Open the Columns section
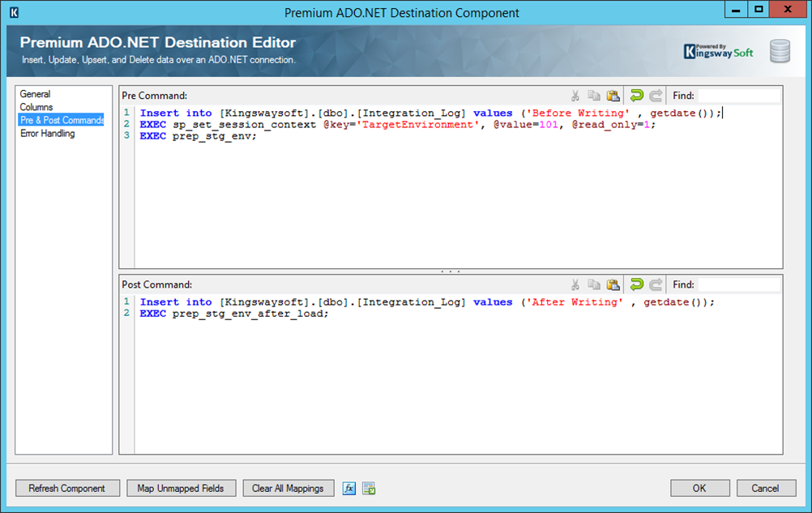Image resolution: width=812 pixels, height=513 pixels. pyautogui.click(x=36, y=107)
